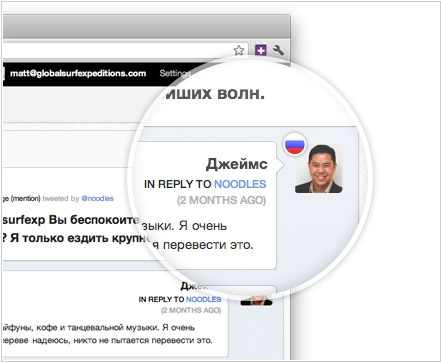Viewport: 441px width, 362px height.
Task: Open the browser wrench menu
Action: (279, 50)
